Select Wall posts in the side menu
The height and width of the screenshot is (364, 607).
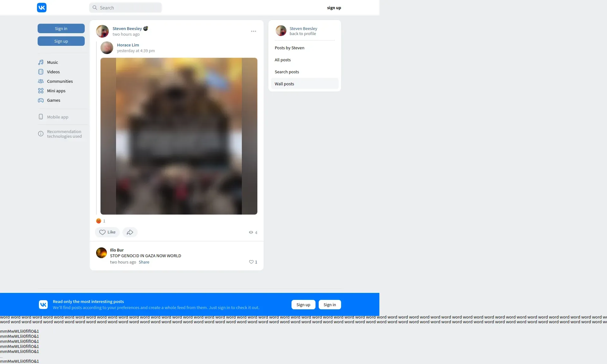pyautogui.click(x=284, y=84)
